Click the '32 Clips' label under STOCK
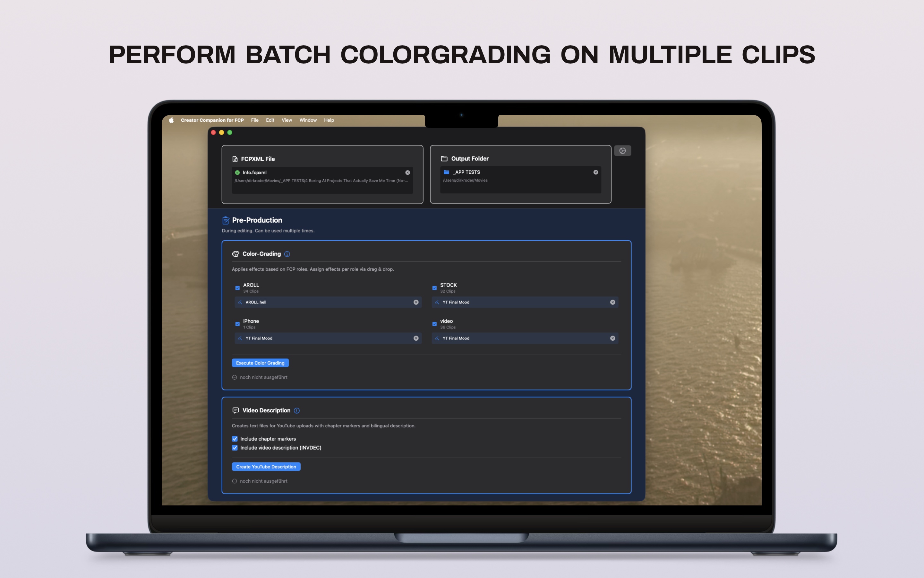 click(x=448, y=291)
